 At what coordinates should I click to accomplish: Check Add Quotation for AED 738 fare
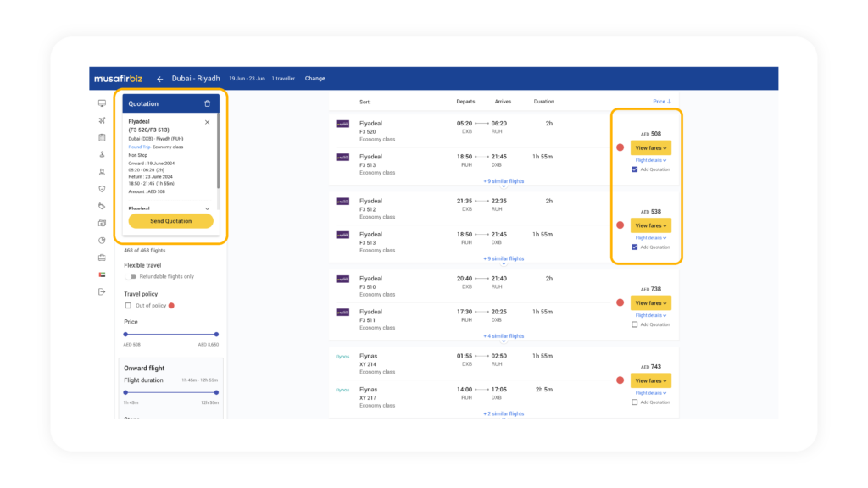coord(634,324)
